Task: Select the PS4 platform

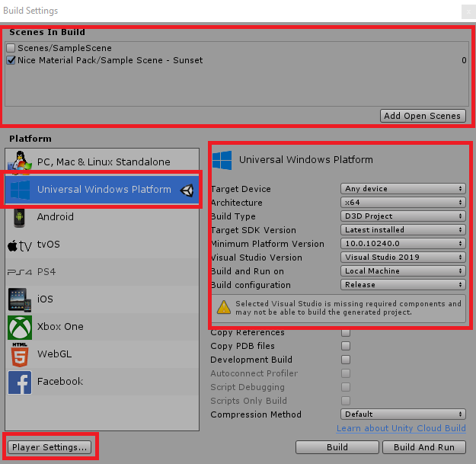Action: coord(102,272)
